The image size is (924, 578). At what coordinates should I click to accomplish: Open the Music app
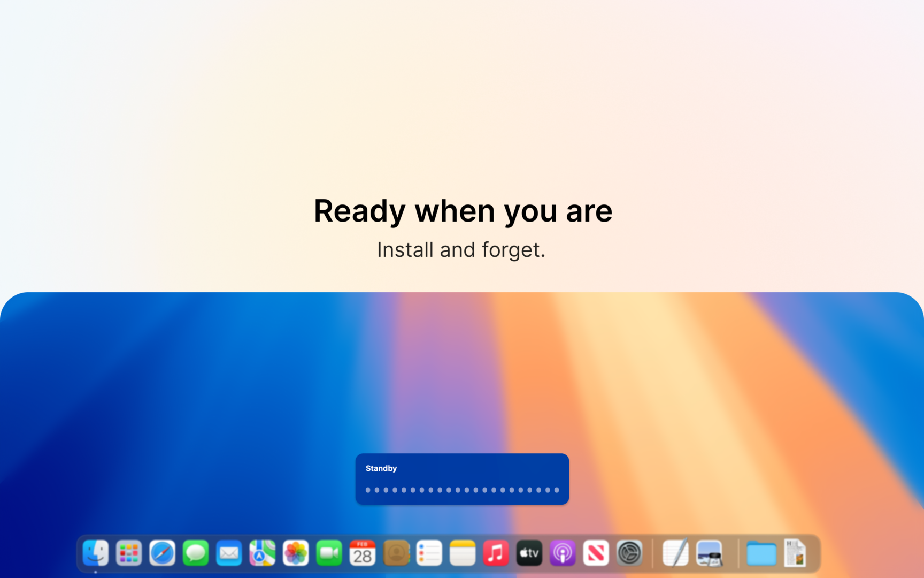point(496,553)
